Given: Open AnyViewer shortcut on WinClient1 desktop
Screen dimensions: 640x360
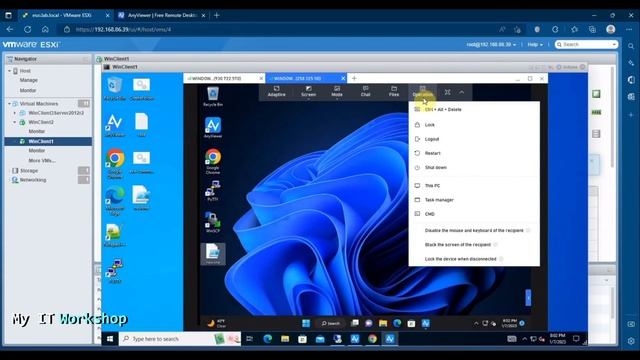Looking at the screenshot, I should pyautogui.click(x=115, y=125).
